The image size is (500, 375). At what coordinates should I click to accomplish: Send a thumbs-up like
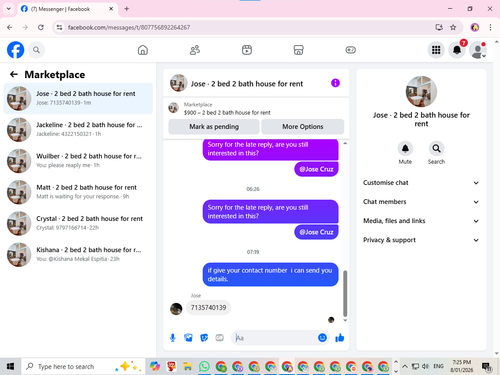[x=340, y=338]
